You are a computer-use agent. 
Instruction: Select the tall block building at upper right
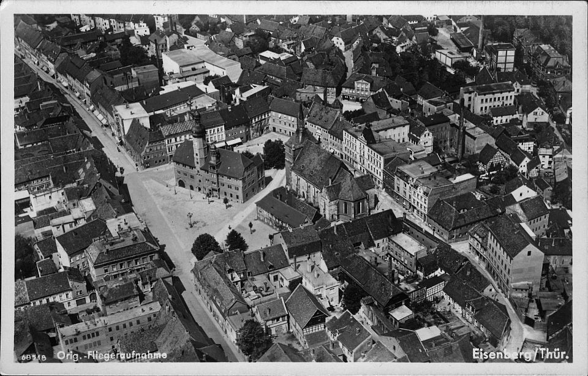[502, 58]
